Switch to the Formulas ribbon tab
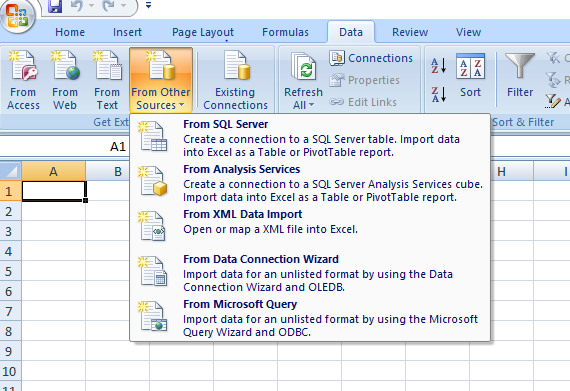 pyautogui.click(x=285, y=32)
